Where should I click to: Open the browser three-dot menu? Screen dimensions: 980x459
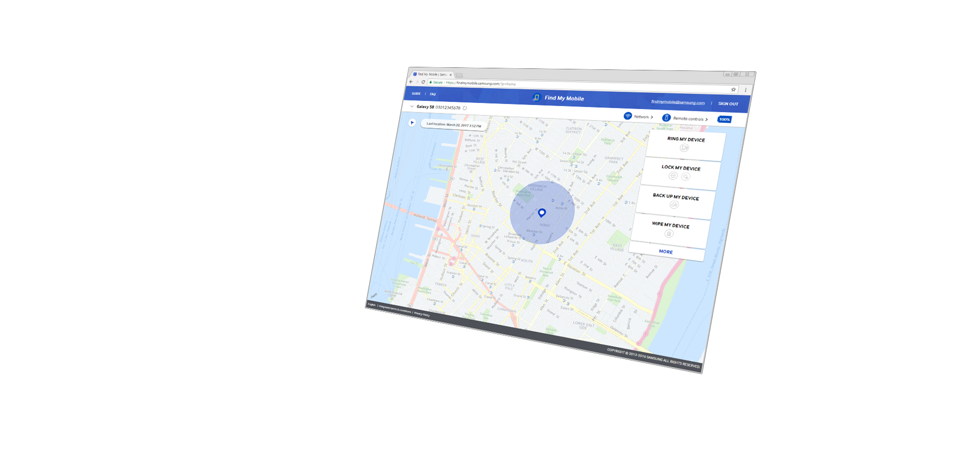tap(745, 90)
